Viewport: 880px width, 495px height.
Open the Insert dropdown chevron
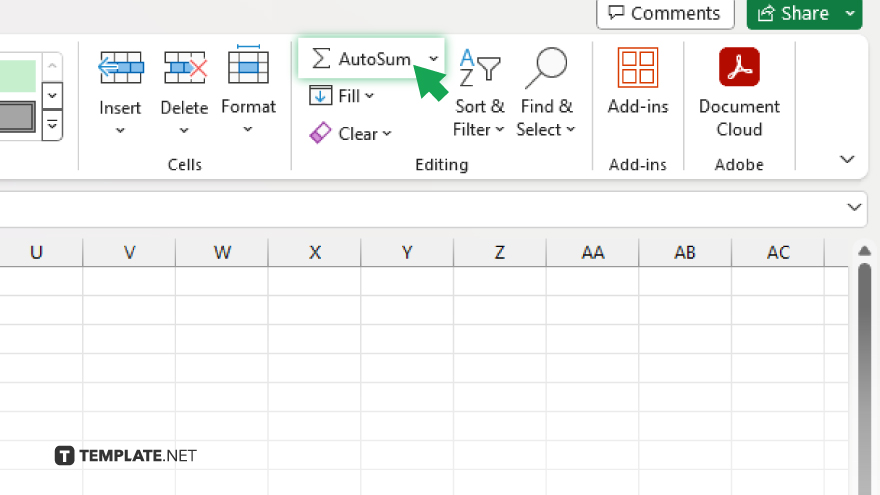[x=120, y=131]
